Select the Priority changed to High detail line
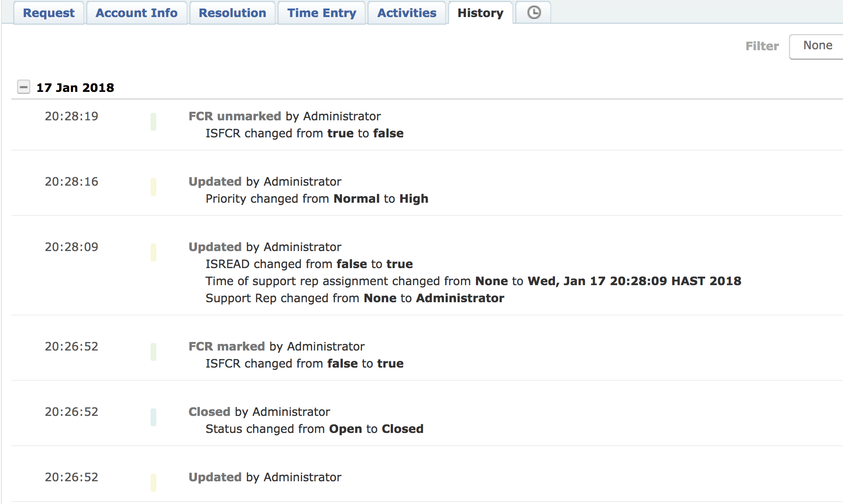Screen dimensions: 843x504 317,198
